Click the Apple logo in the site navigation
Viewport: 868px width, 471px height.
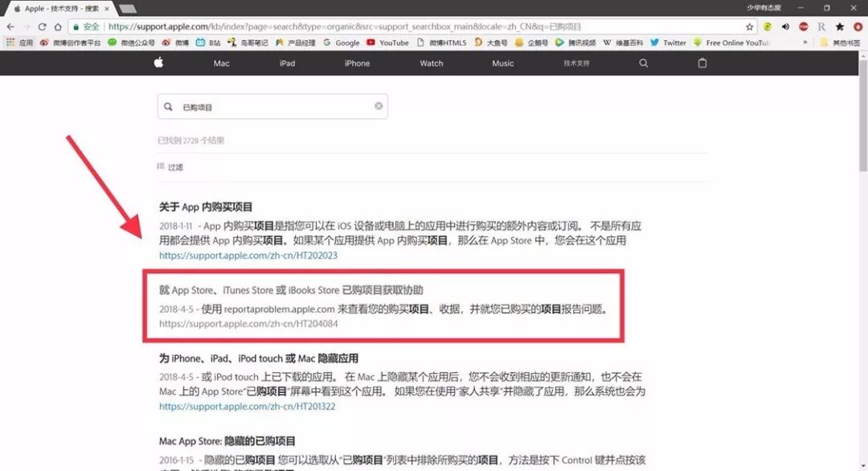coord(158,63)
